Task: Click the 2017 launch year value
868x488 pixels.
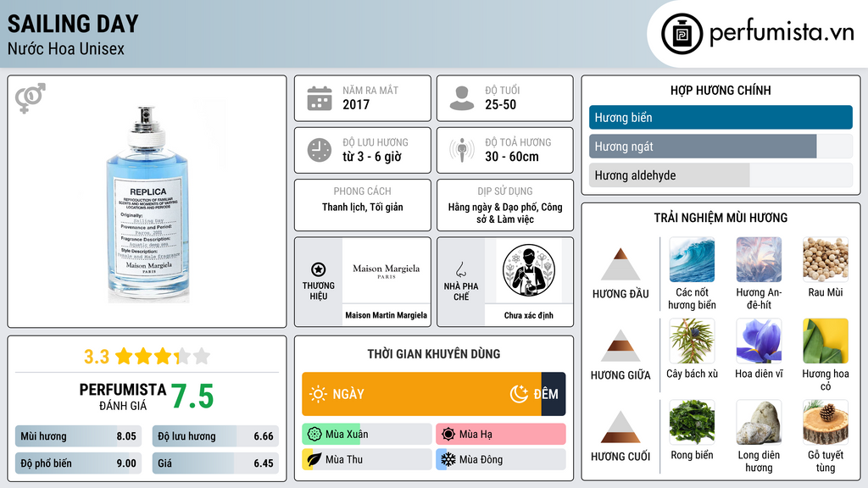Action: 356,104
